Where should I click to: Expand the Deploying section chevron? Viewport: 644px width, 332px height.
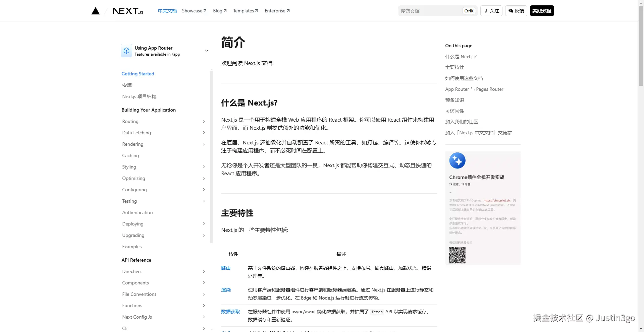(x=204, y=224)
